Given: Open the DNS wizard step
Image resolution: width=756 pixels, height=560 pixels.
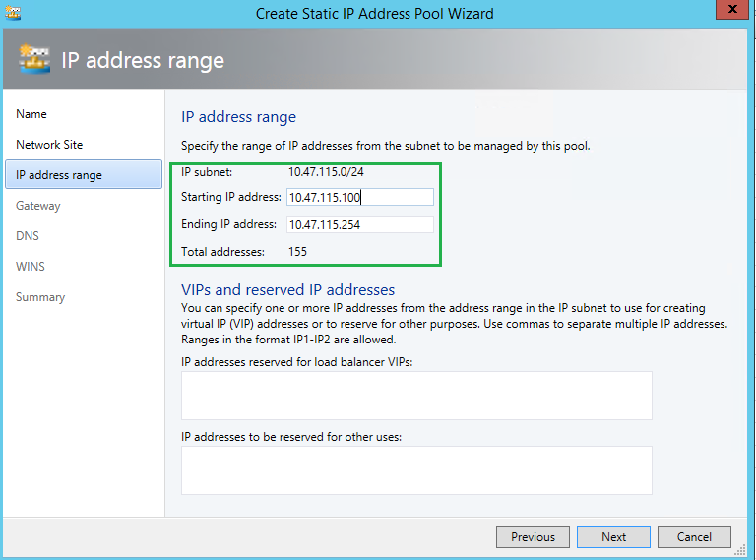Looking at the screenshot, I should click(28, 236).
